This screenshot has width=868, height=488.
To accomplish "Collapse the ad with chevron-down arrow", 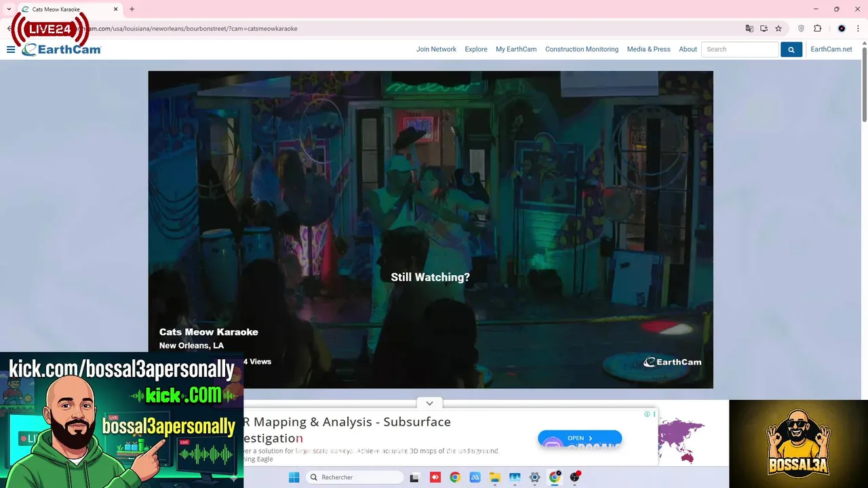I will pos(429,403).
